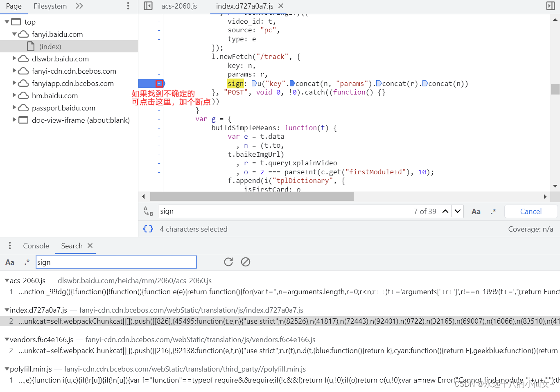
Task: Collapse the vendors.f6c4e166.js result group
Action: pyautogui.click(x=7, y=339)
